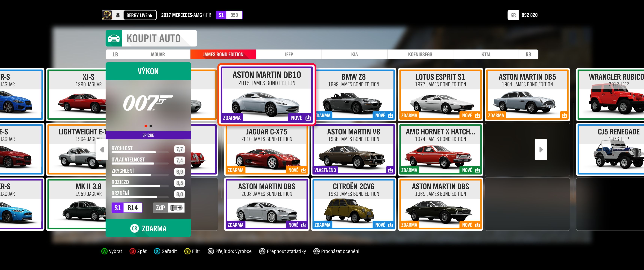
Task: Select the Jaguar C-X75 car card
Action: click(267, 149)
